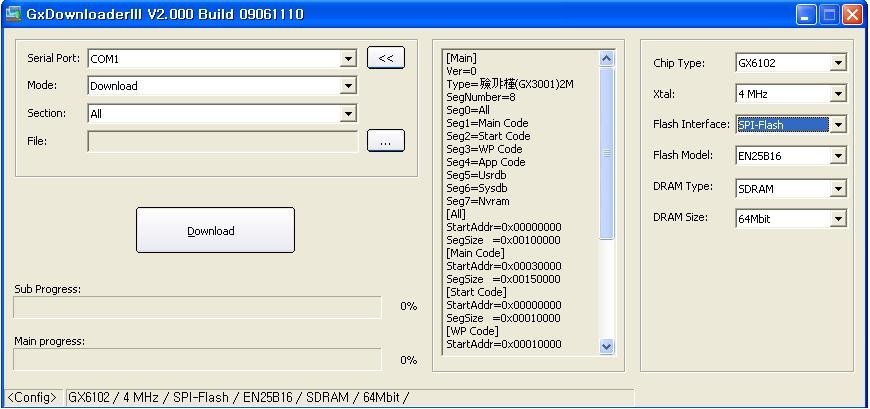Image resolution: width=870 pixels, height=409 pixels.
Task: Click the GxDownloaderIII title bar app icon
Action: click(x=13, y=13)
